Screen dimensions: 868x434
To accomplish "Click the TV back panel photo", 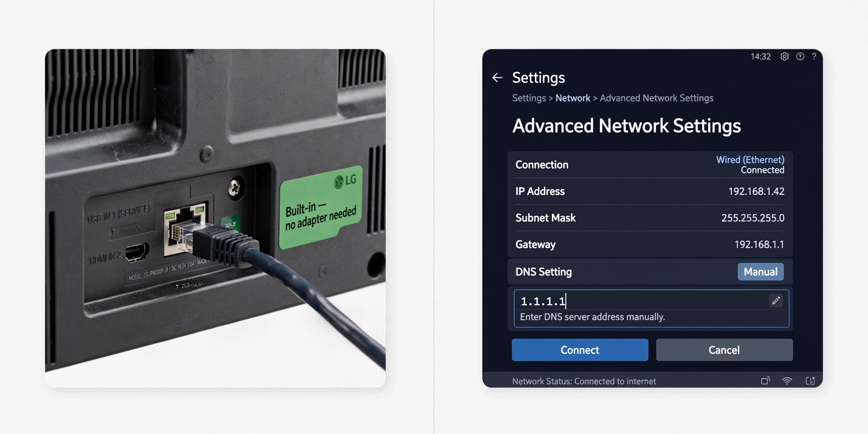I will click(215, 218).
